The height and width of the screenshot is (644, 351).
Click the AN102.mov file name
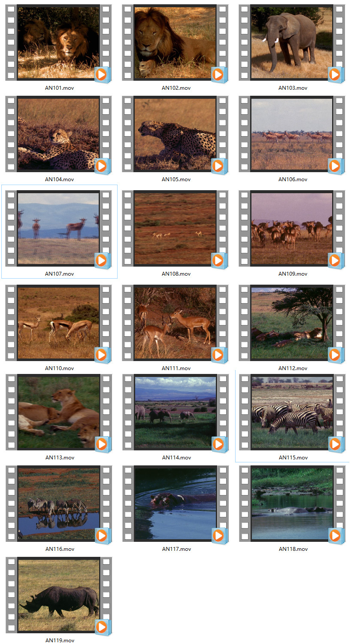click(x=176, y=88)
